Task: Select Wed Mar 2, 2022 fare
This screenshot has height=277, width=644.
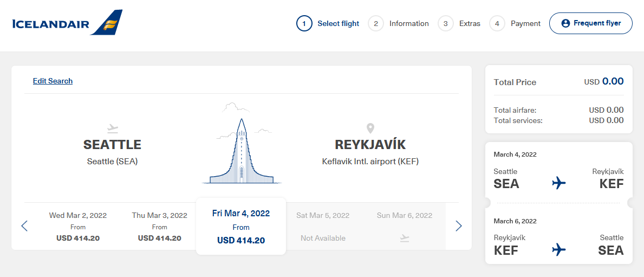Action: (78, 227)
